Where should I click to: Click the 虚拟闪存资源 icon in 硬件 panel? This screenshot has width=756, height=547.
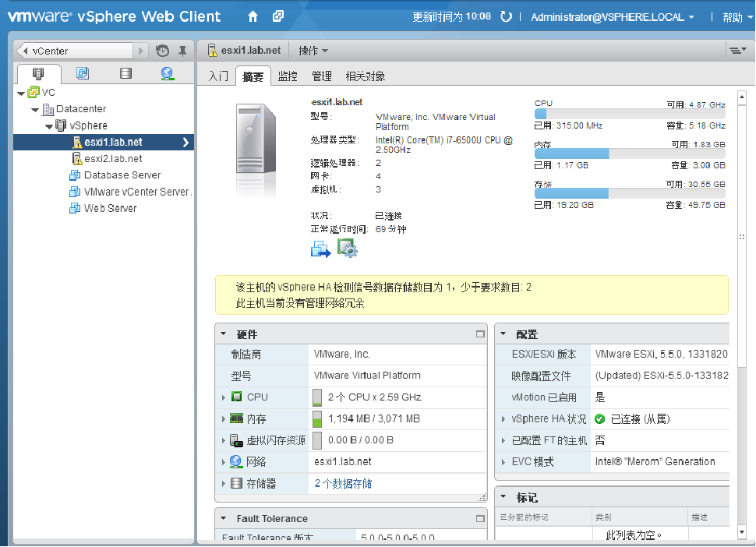(x=236, y=440)
